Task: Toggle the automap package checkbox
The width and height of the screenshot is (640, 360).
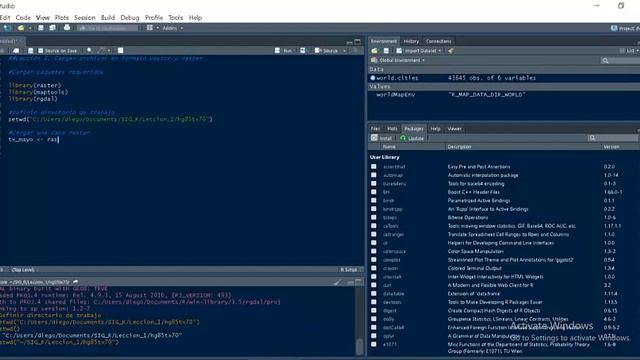Action: 373,175
